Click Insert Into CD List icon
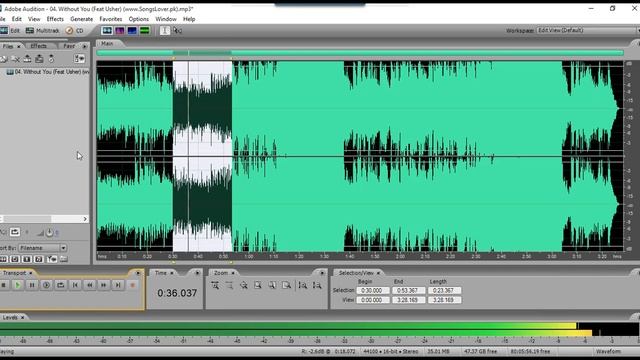640x360 pixels. point(39,59)
